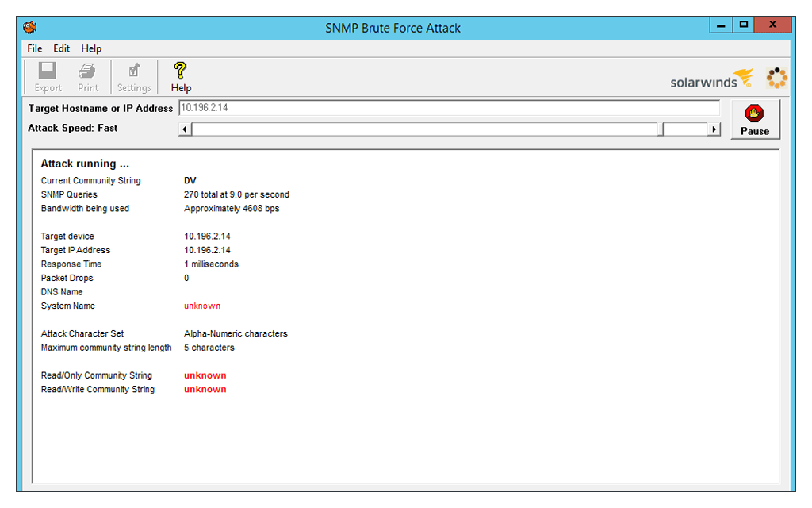Image resolution: width=812 pixels, height=508 pixels.
Task: Click '270 total at 9.0 per second'
Action: [x=236, y=194]
